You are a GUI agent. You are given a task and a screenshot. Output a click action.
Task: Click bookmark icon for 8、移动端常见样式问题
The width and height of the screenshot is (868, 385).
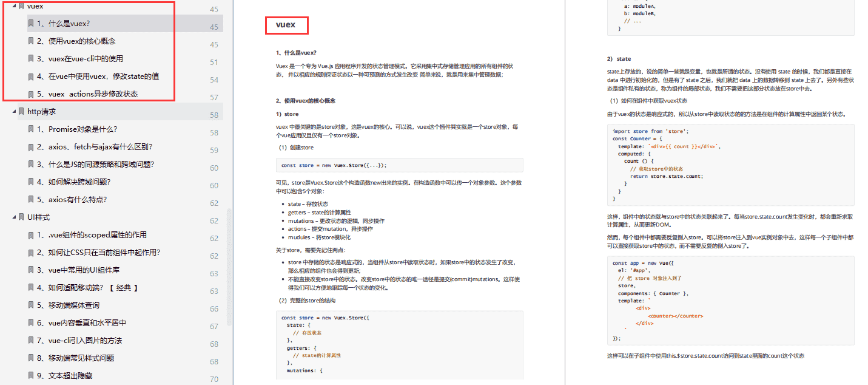point(31,358)
